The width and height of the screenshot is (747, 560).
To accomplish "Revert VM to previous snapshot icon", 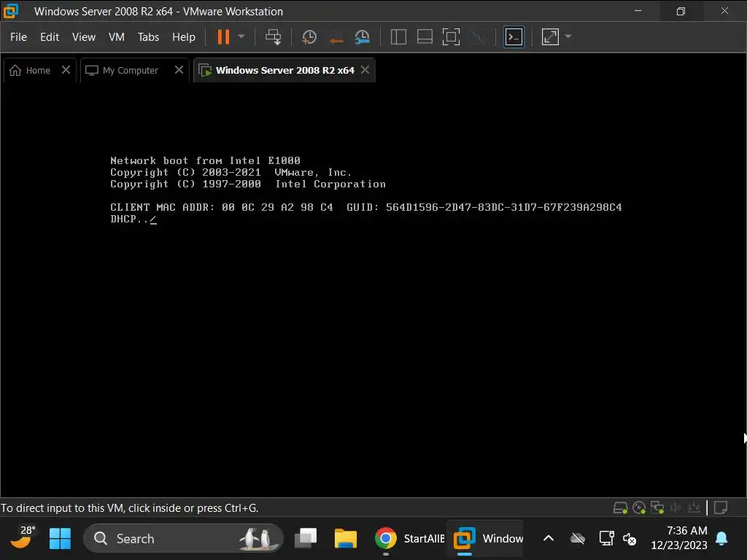I will [336, 36].
